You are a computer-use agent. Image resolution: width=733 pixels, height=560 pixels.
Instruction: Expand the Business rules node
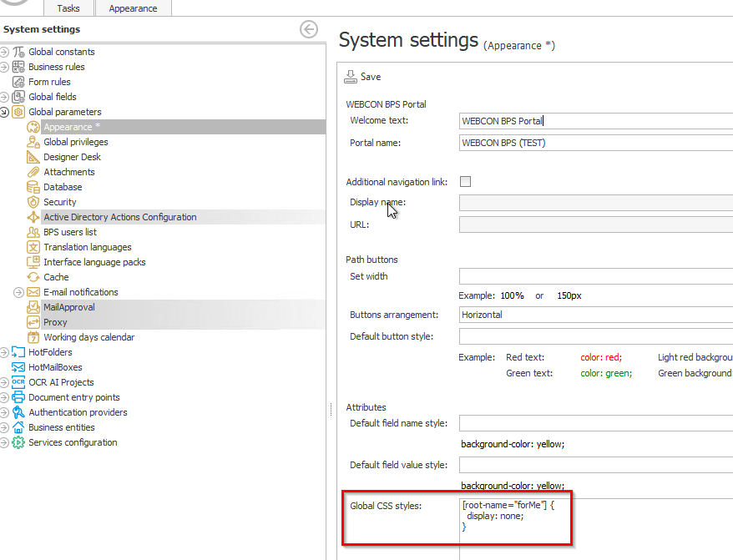pos(4,67)
